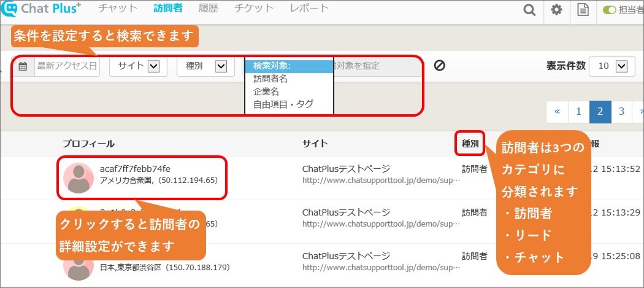Click the Chat Plus logo
This screenshot has height=288, width=644.
40,8
